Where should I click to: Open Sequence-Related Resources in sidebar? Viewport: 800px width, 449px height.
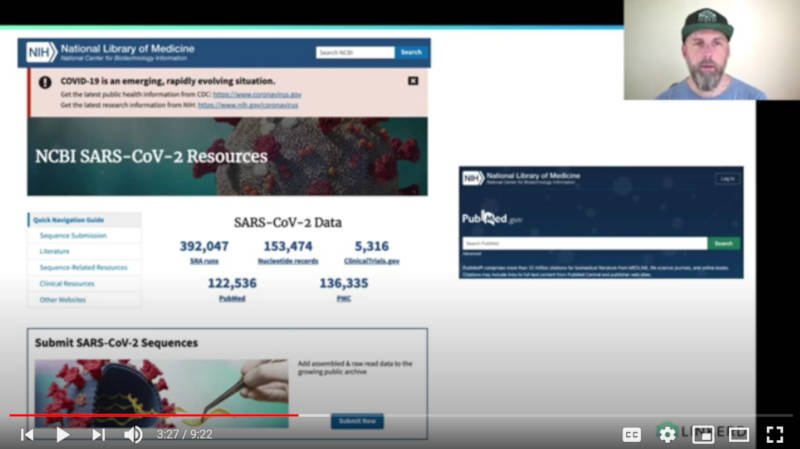pyautogui.click(x=84, y=267)
